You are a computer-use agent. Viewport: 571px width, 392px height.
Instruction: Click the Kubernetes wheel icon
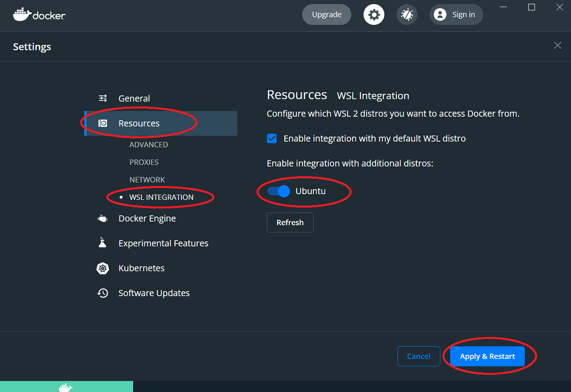(x=103, y=268)
